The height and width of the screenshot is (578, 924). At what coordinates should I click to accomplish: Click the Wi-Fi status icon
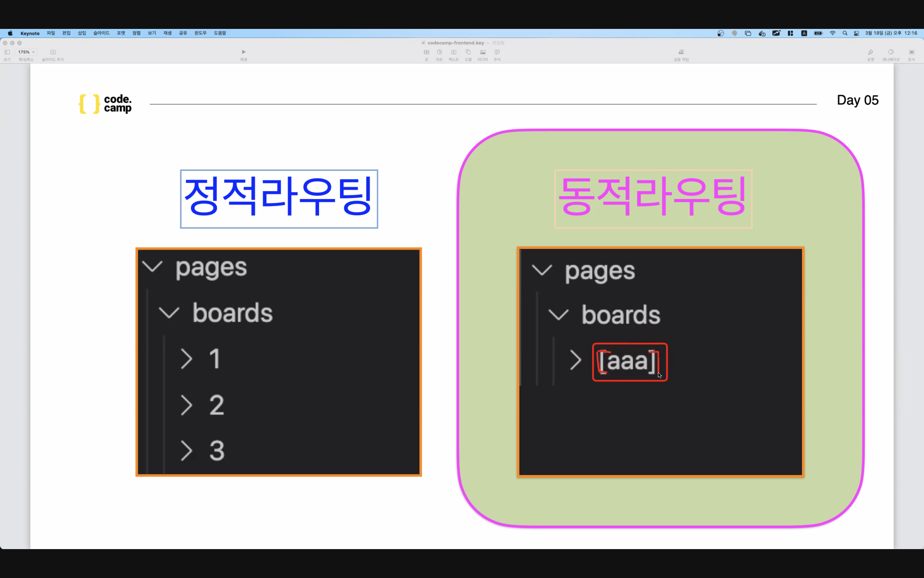tap(832, 33)
